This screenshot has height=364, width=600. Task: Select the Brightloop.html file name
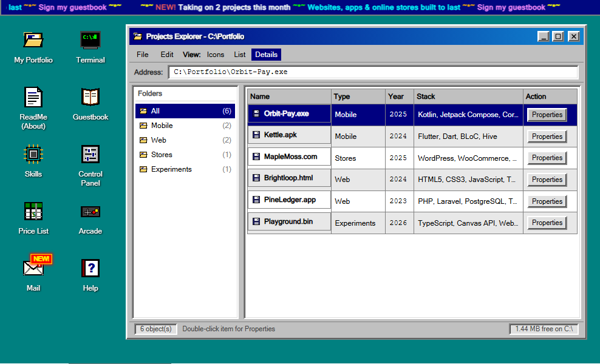288,178
